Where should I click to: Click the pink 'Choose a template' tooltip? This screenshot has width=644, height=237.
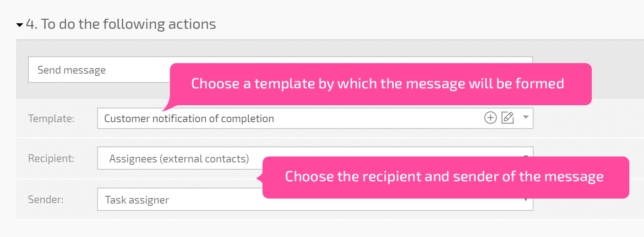coord(381,84)
